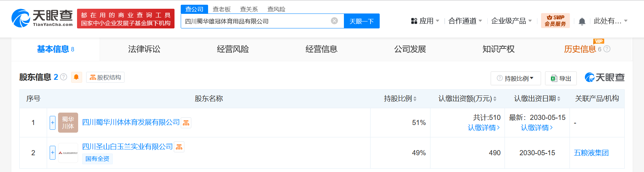Click the 51% shareholding cell

coord(400,123)
